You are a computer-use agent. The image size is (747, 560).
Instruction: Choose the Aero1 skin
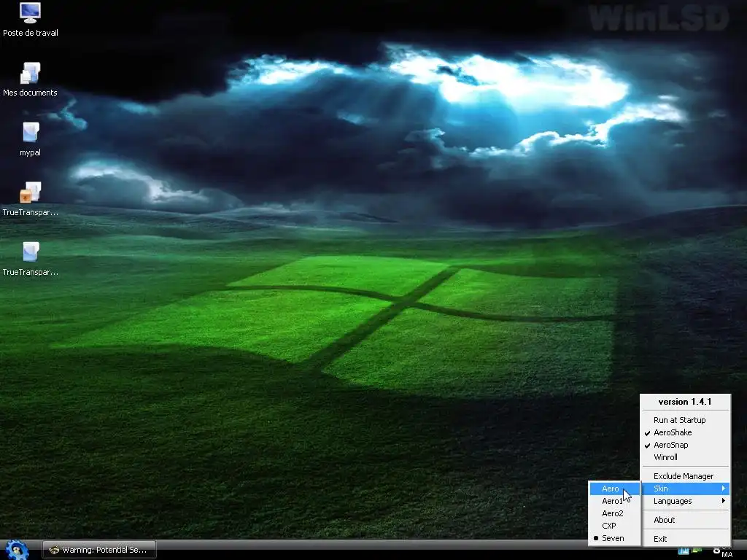(614, 501)
